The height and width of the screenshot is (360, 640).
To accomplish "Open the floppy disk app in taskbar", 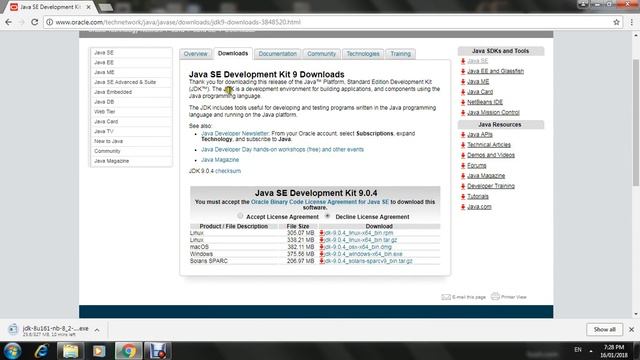I will coord(157,351).
